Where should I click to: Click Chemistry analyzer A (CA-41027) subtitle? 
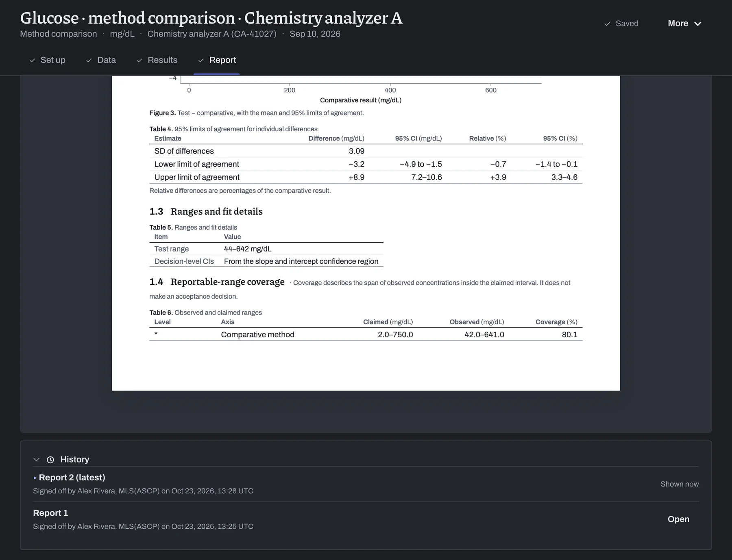(x=212, y=34)
